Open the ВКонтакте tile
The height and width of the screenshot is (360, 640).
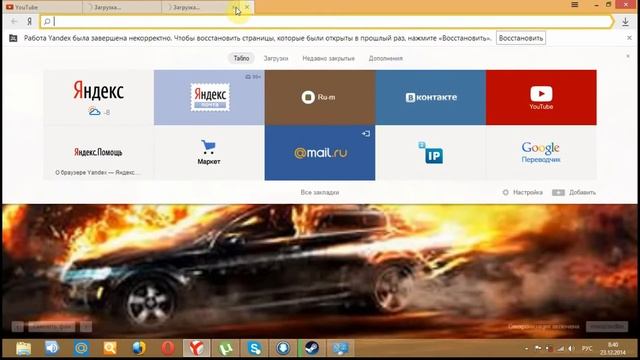coord(431,97)
